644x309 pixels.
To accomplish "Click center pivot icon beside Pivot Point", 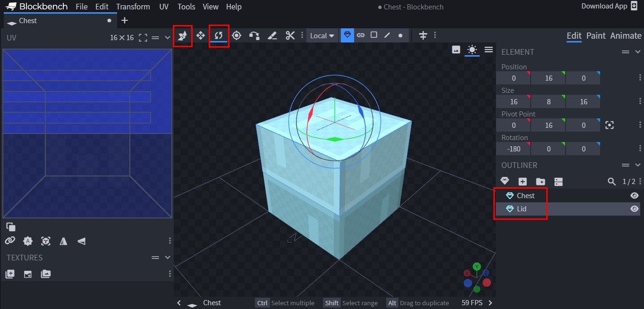I will pyautogui.click(x=610, y=125).
